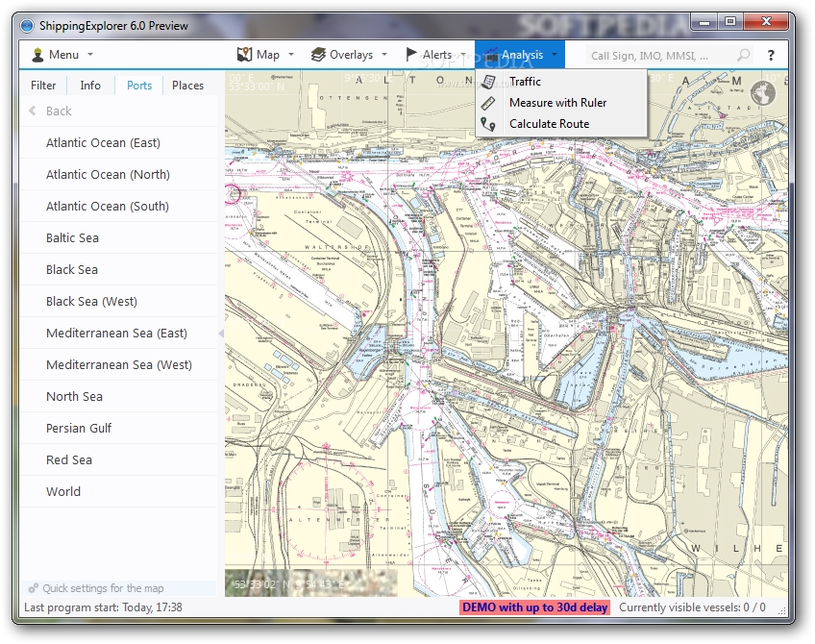815x644 pixels.
Task: Select North Sea region
Action: click(119, 397)
